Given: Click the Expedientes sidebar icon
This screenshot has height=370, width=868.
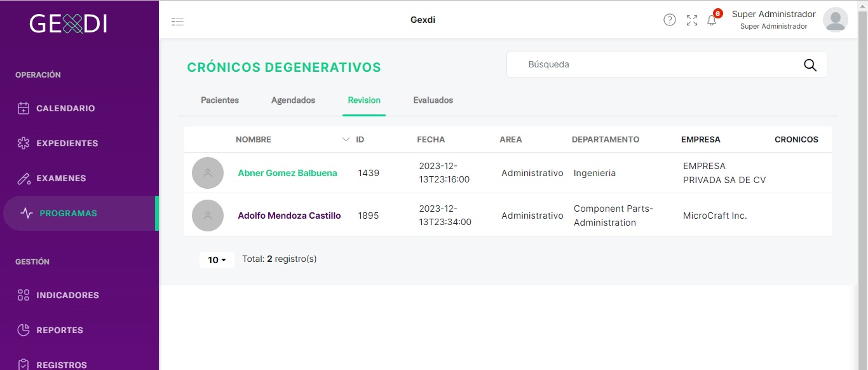Looking at the screenshot, I should click(24, 143).
